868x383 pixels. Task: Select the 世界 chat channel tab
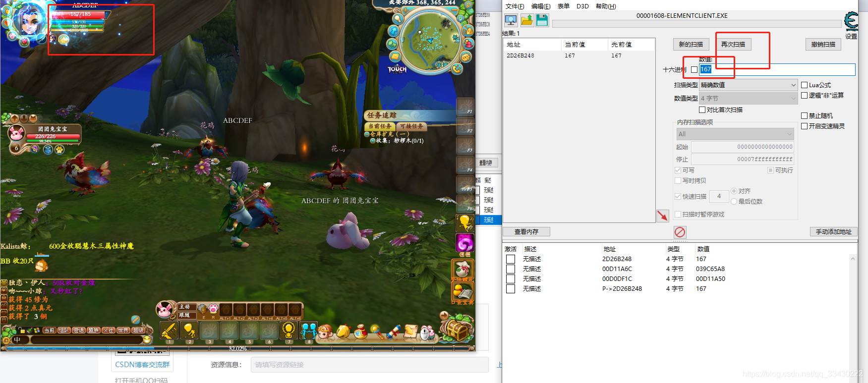123,330
